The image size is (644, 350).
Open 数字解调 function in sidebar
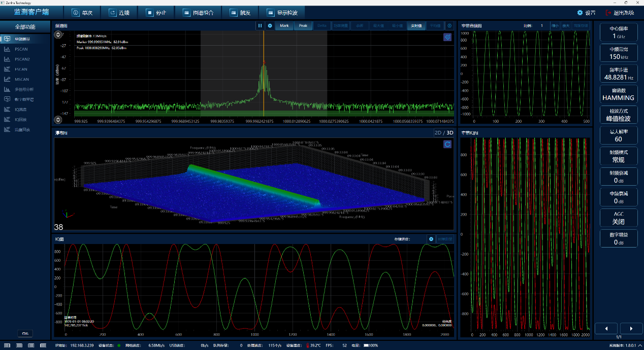point(25,99)
